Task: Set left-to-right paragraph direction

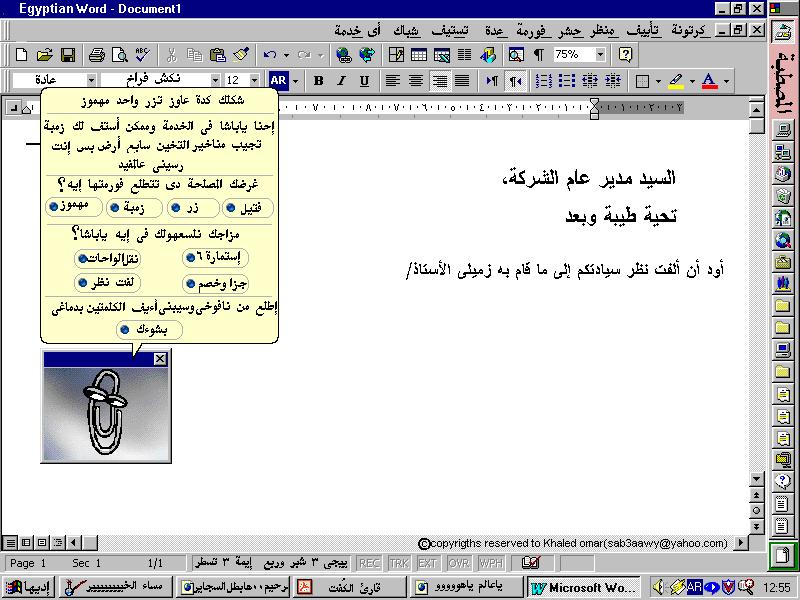Action: 492,81
